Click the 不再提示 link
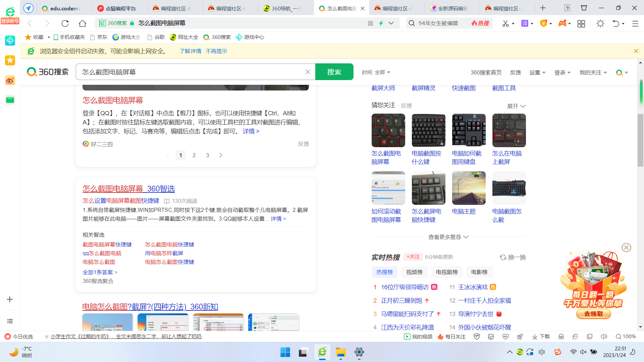This screenshot has width=644, height=362. (x=216, y=51)
